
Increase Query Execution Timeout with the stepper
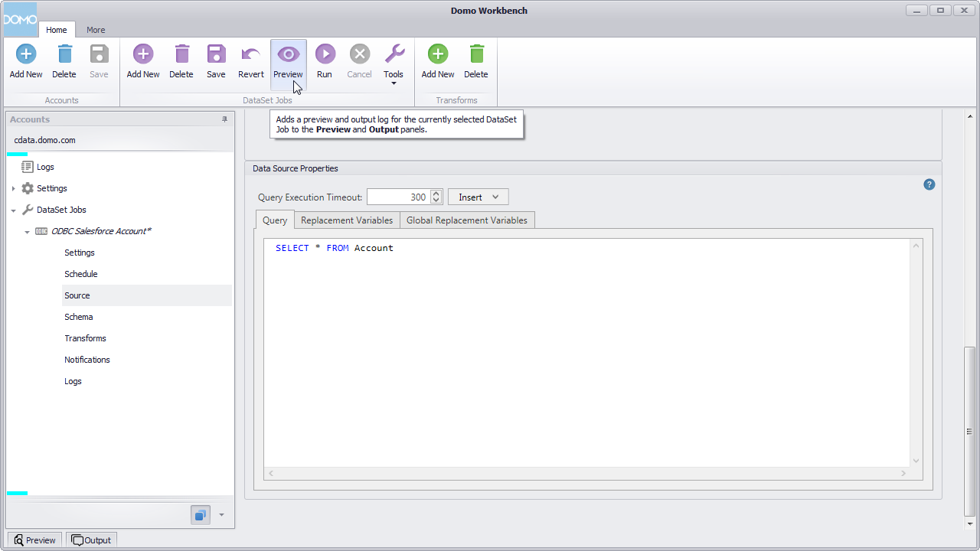coord(435,193)
